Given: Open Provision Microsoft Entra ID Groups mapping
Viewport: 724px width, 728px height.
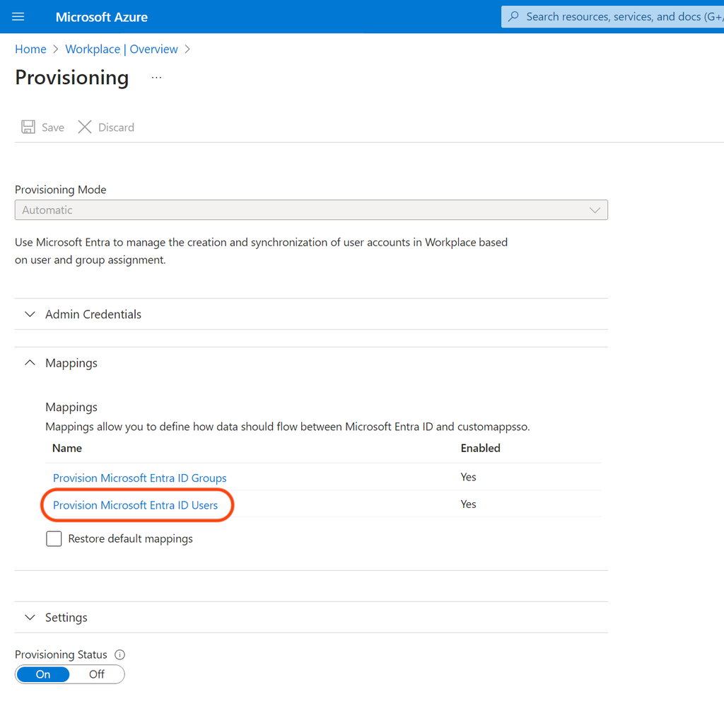Looking at the screenshot, I should point(140,478).
